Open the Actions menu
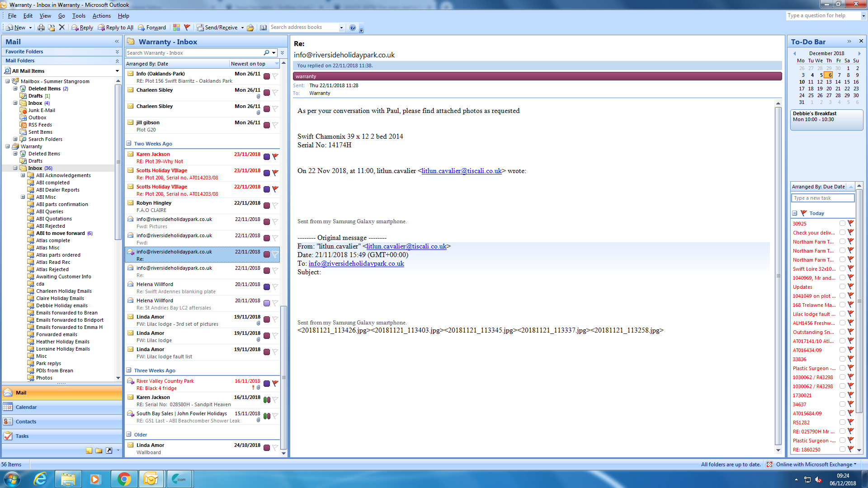 point(101,16)
